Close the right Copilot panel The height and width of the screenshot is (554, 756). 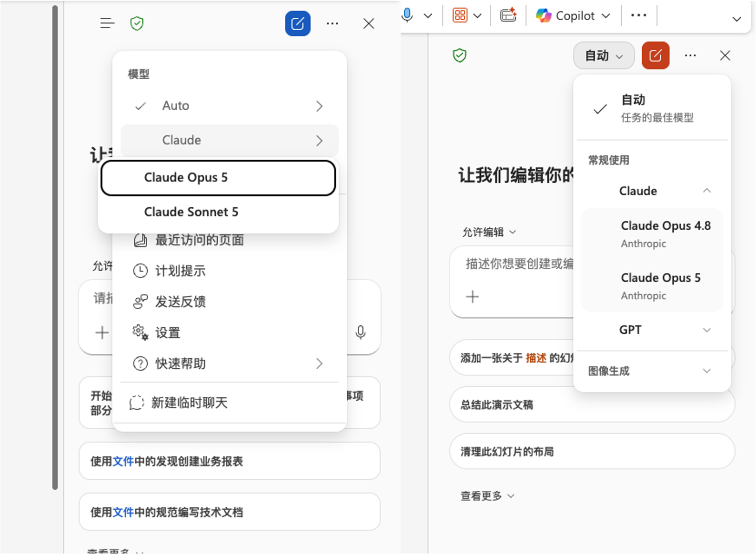(725, 55)
